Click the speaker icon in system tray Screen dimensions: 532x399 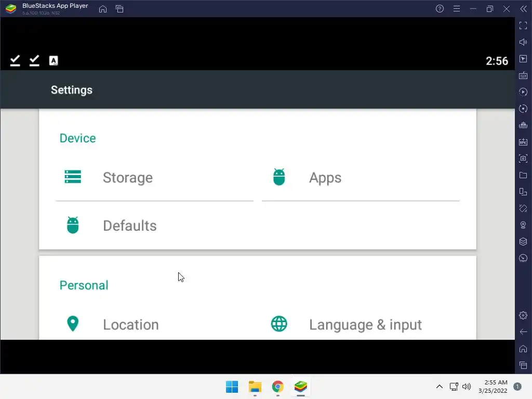467,387
